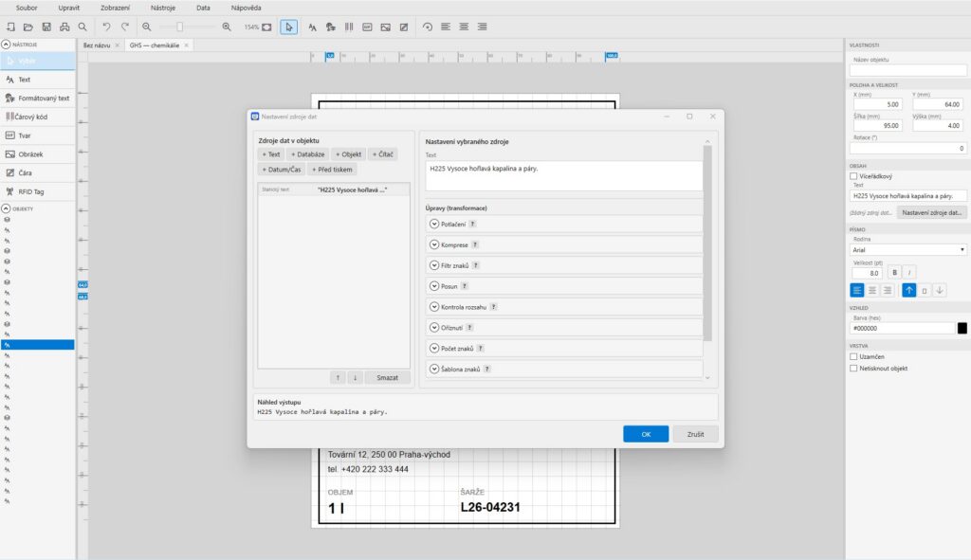Collapse the Nástroje panel section
The height and width of the screenshot is (560, 971).
[7, 45]
